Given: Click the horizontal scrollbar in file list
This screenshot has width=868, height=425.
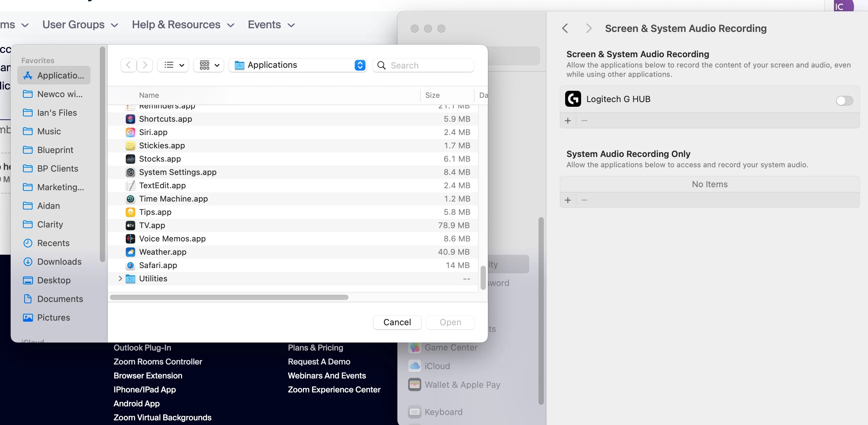Looking at the screenshot, I should (x=229, y=297).
